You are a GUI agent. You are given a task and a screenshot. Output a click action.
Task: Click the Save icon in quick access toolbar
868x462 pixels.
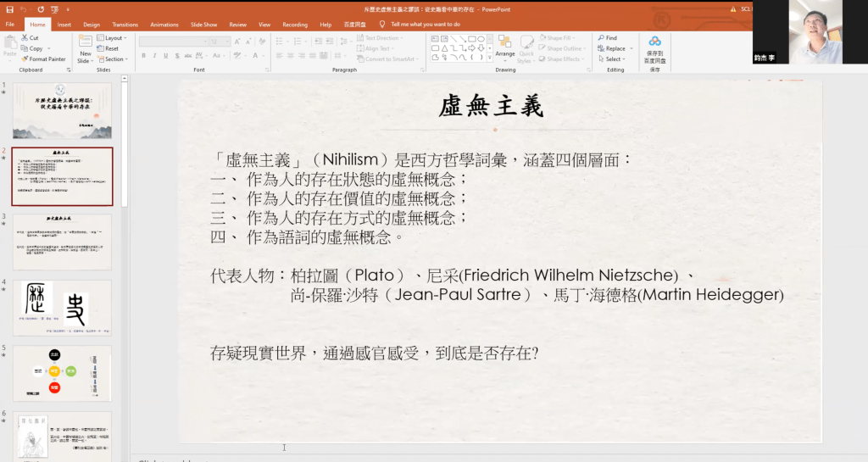point(9,9)
